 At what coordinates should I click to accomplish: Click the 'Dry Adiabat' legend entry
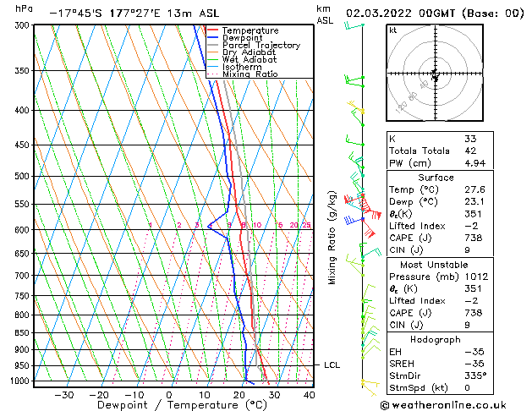click(242, 52)
